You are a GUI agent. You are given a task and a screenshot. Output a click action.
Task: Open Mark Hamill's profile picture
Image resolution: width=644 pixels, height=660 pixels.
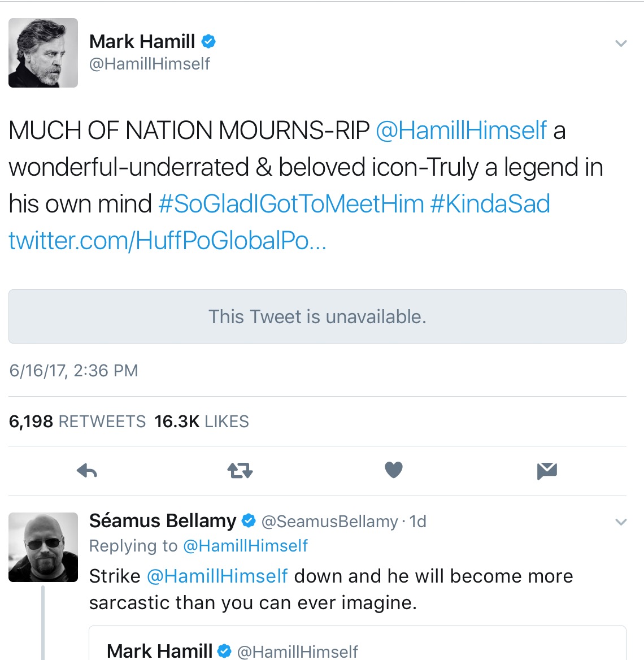click(x=43, y=53)
